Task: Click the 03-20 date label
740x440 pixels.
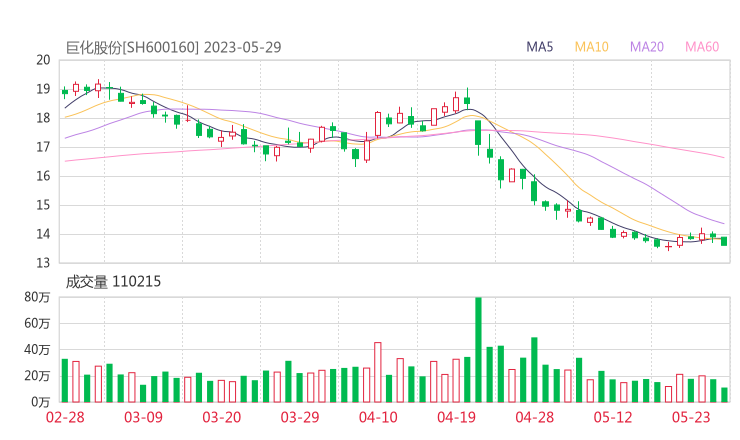Action: pos(222,417)
